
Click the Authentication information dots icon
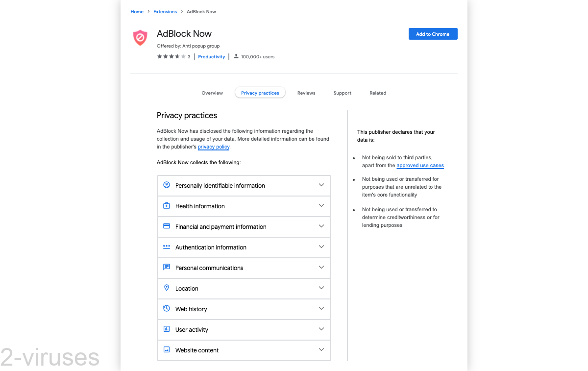(x=167, y=247)
